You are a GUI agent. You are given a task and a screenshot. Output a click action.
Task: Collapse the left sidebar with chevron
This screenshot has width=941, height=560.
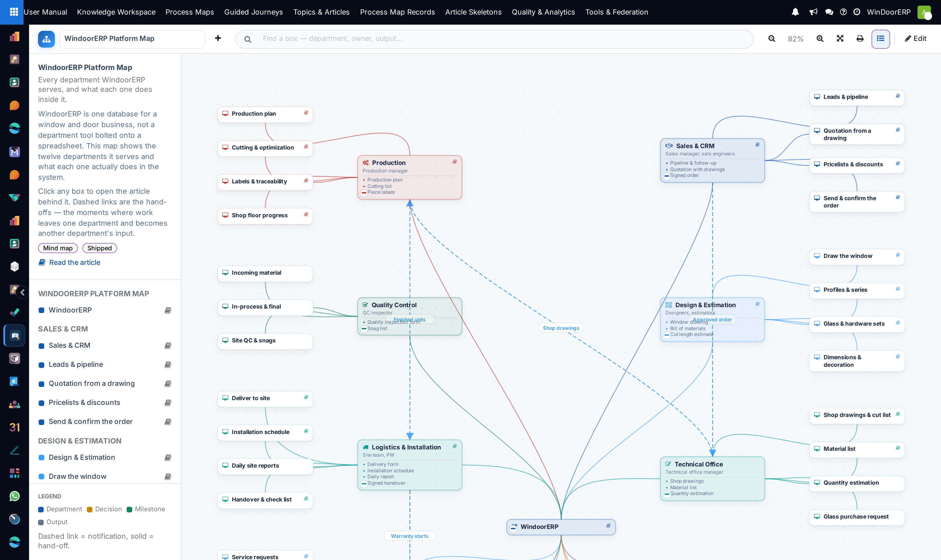23,292
